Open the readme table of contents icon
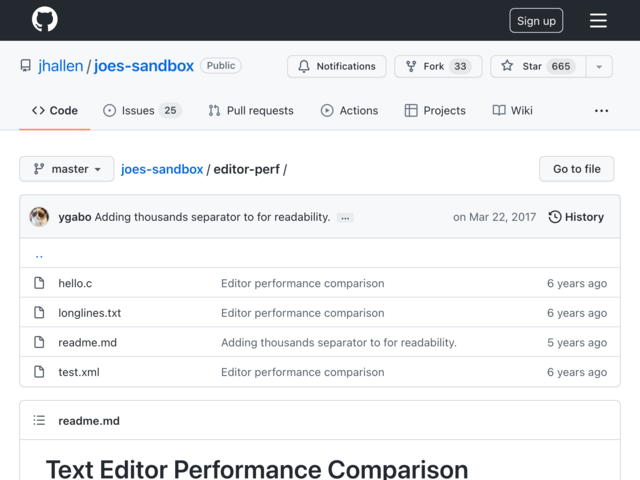The height and width of the screenshot is (480, 640). pyautogui.click(x=39, y=420)
